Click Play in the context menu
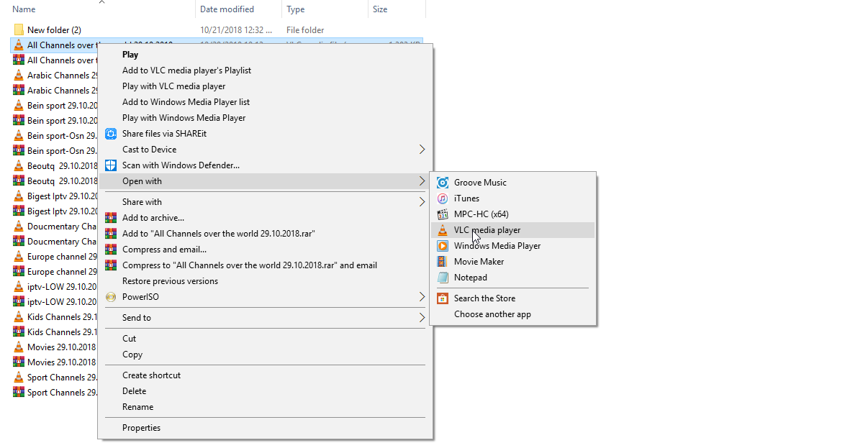Viewport: 868px width, 448px height. (x=130, y=55)
